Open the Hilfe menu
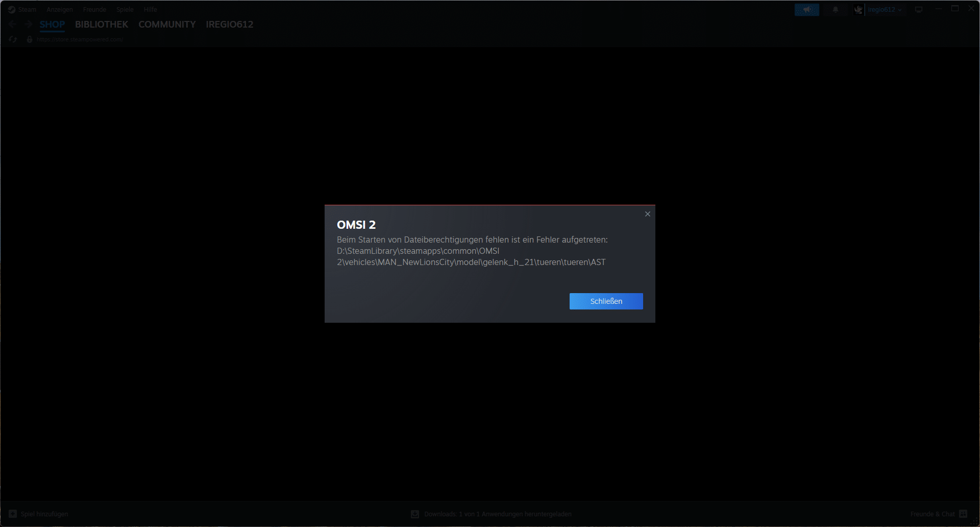980x527 pixels. 150,10
